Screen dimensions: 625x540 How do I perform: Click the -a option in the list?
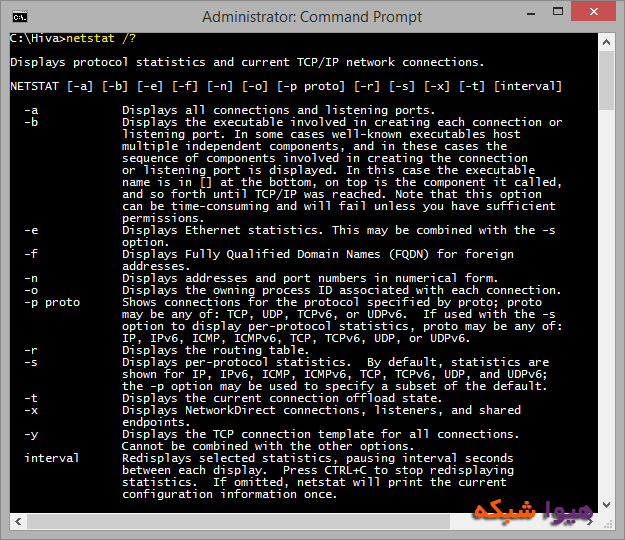click(x=32, y=110)
